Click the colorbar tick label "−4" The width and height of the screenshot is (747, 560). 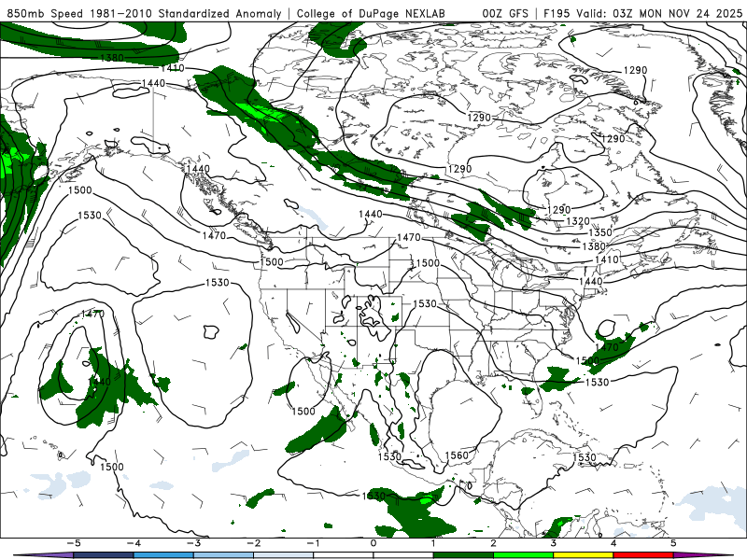click(134, 543)
